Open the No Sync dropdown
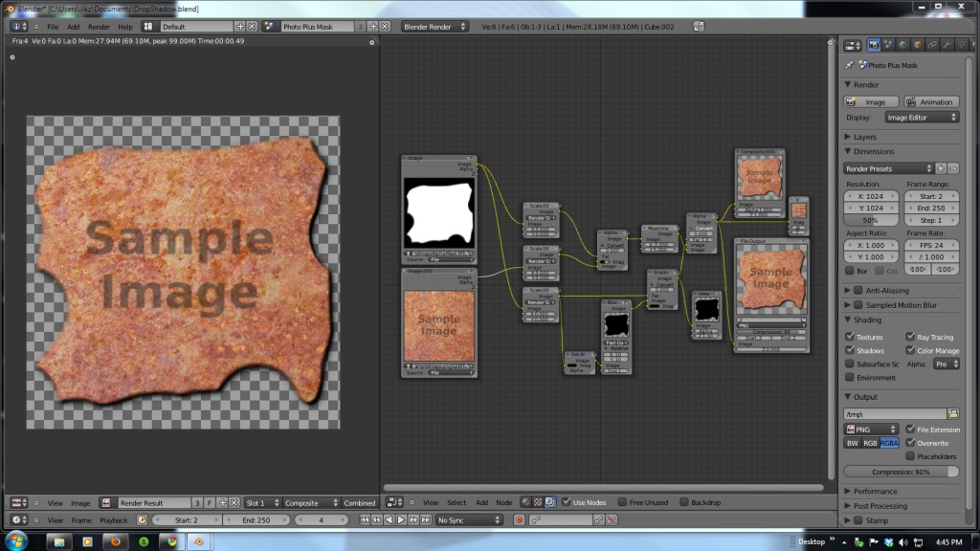 468,520
